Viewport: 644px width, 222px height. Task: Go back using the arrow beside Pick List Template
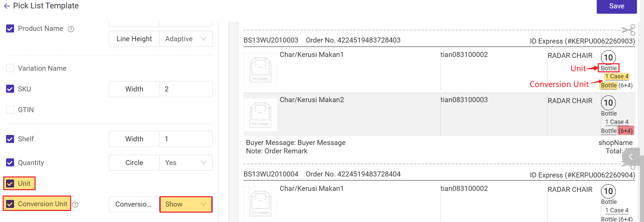click(7, 6)
